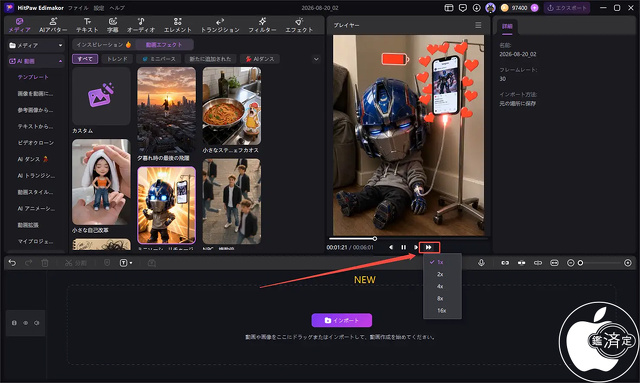640x383 pixels.
Task: Open the カスタム custom template card
Action: [101, 96]
